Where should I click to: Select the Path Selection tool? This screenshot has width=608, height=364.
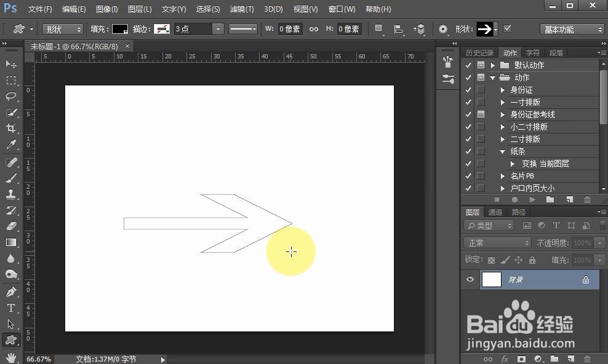click(x=11, y=324)
